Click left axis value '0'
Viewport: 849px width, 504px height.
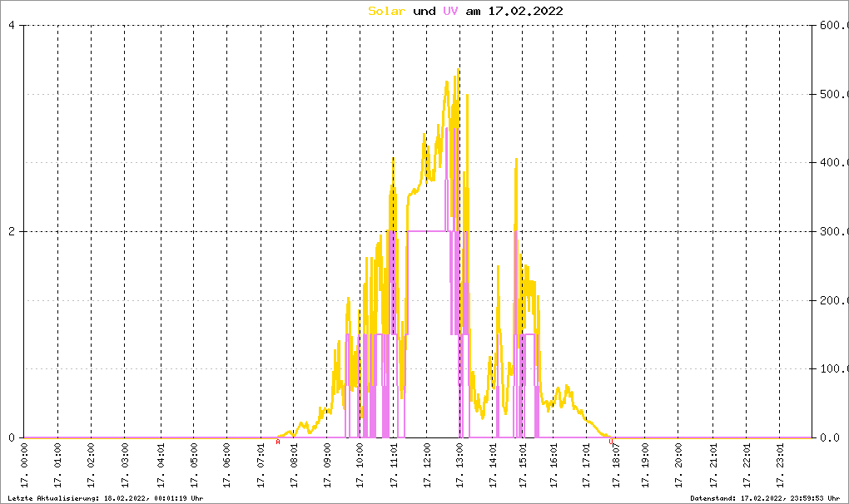coord(12,437)
